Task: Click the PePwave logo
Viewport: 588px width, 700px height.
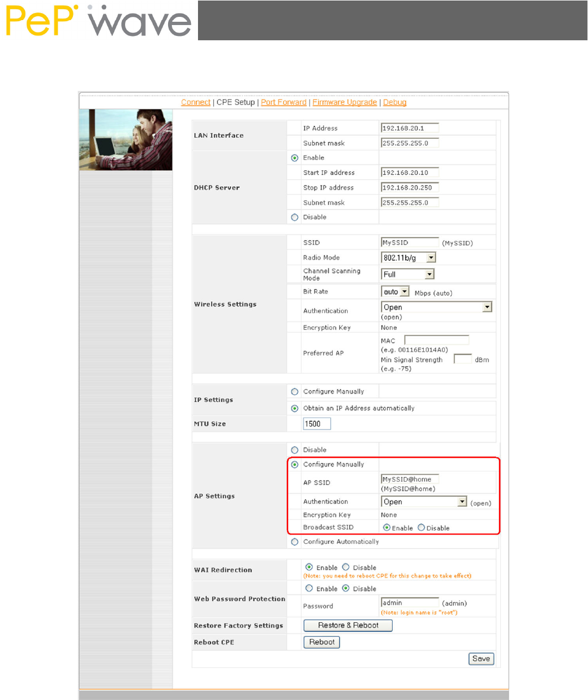Action: point(98,21)
